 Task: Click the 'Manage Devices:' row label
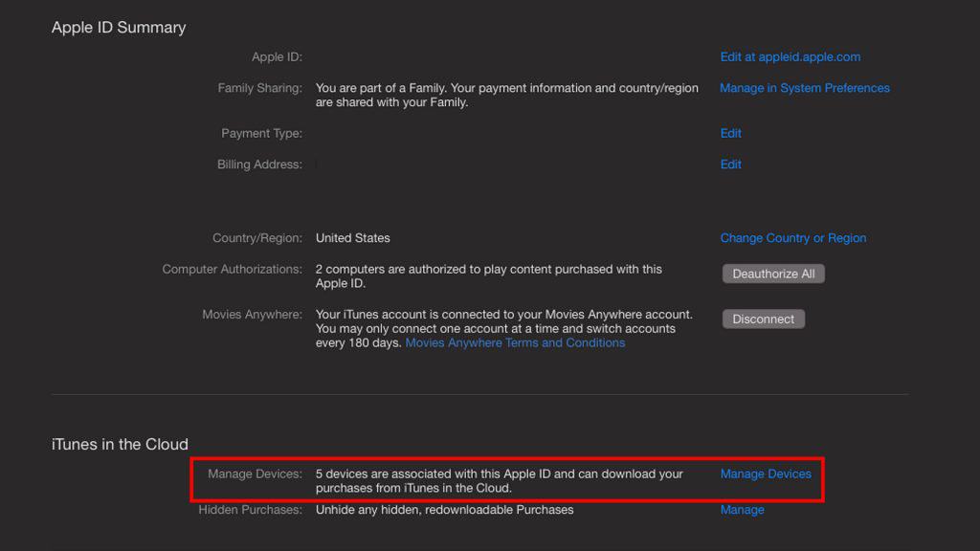pyautogui.click(x=255, y=474)
